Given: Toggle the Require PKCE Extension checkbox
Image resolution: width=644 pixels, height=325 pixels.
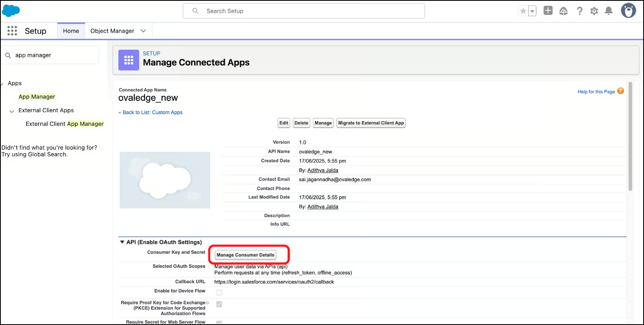Looking at the screenshot, I should 219,304.
